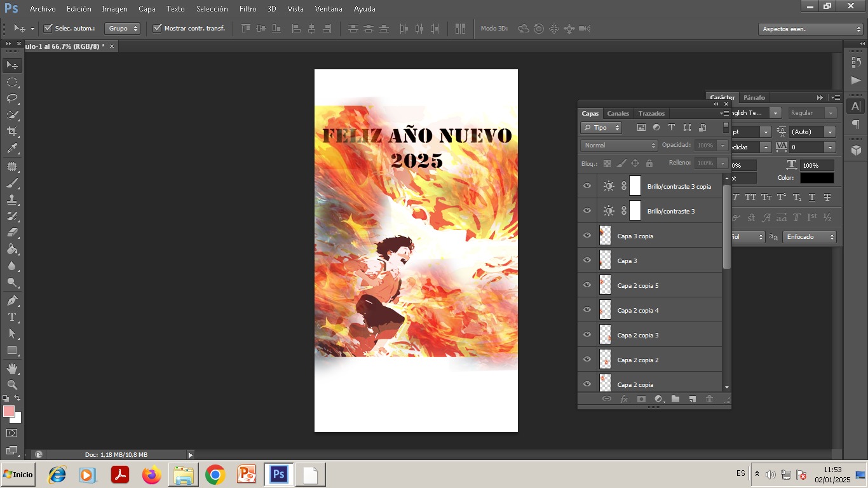The height and width of the screenshot is (488, 868).
Task: Select the Crop tool
Action: pos(12,132)
